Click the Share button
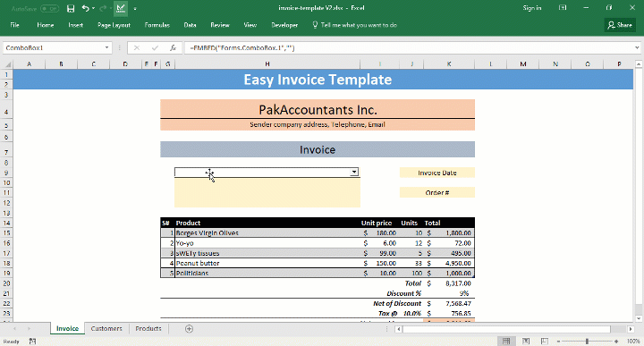This screenshot has height=346, width=644. tap(620, 25)
